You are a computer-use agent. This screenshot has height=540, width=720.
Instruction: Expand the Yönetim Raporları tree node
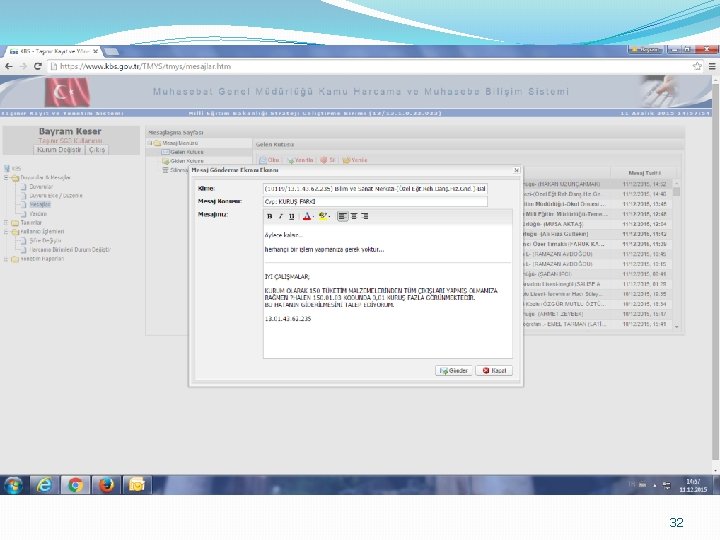(6, 259)
